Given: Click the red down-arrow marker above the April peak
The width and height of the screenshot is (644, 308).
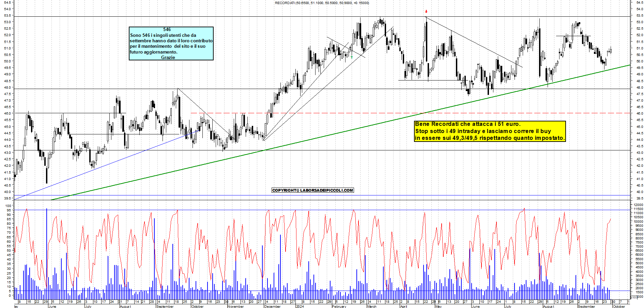Looking at the screenshot, I should tap(426, 12).
